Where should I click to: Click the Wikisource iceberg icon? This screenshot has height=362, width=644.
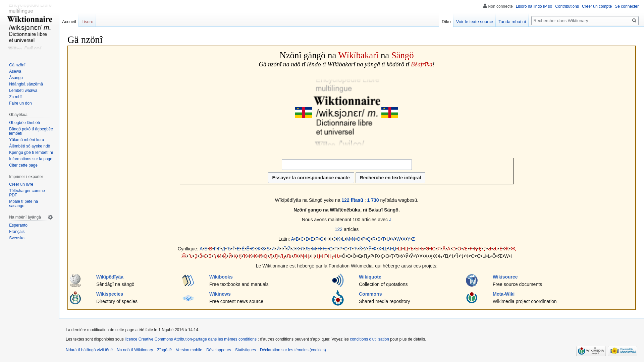472,281
